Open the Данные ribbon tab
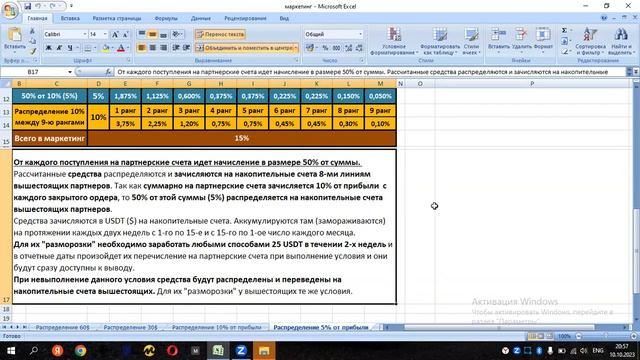This screenshot has height=360, width=640. coord(200,18)
